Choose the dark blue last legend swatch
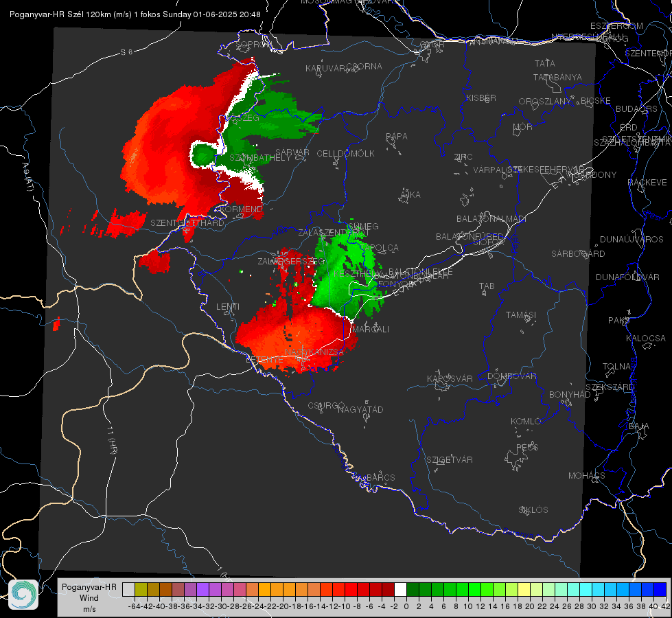The image size is (672, 618). [660, 590]
